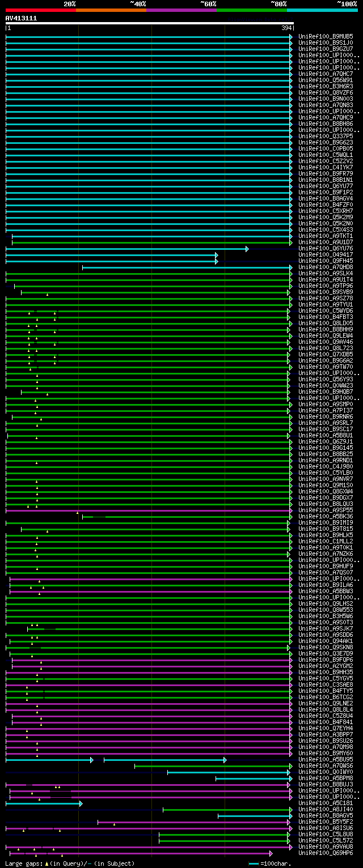Viewport: 363px width, 868px height.
Task: Click the UniRef100_A7PI37 label
Action: click(326, 410)
